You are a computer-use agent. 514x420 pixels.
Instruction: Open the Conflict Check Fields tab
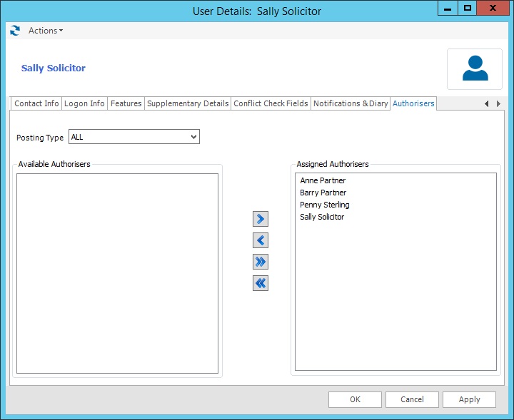click(271, 103)
